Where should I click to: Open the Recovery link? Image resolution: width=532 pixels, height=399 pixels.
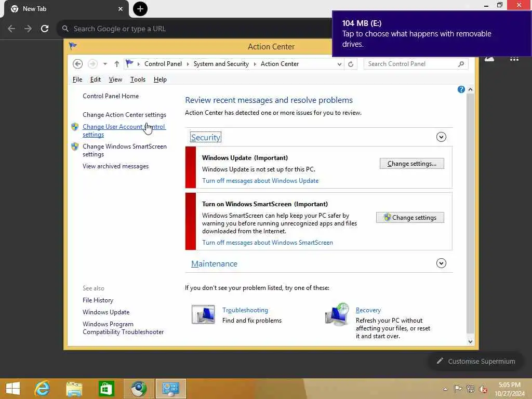(368, 310)
